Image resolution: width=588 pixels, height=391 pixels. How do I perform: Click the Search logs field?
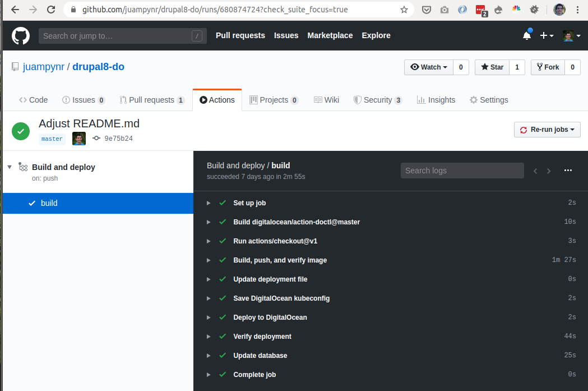pos(462,171)
